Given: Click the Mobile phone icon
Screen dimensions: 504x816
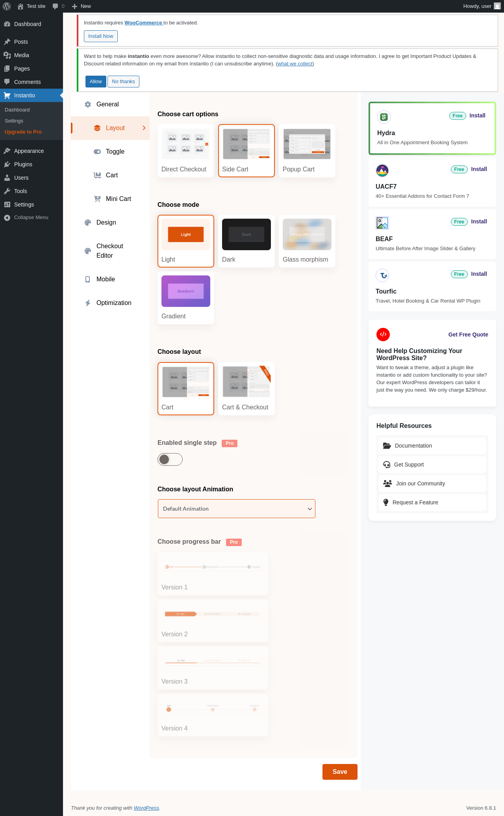Looking at the screenshot, I should 88,279.
